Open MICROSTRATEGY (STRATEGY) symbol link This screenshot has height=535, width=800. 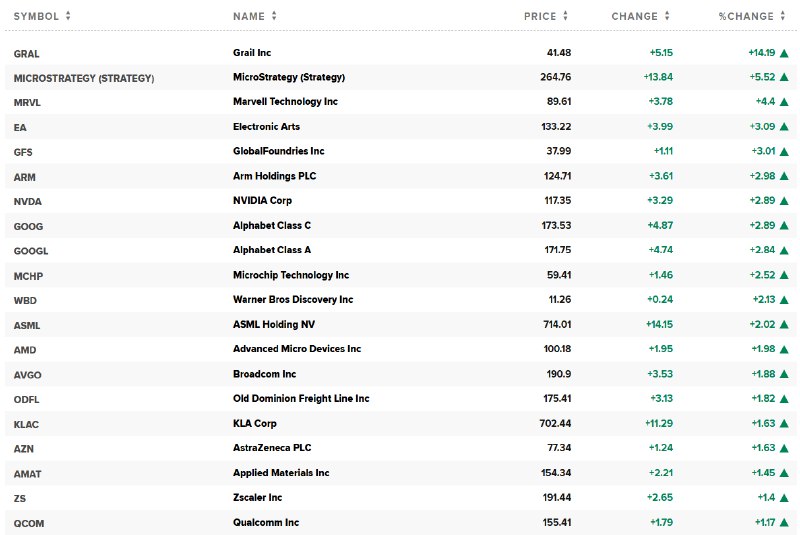pyautogui.click(x=84, y=79)
